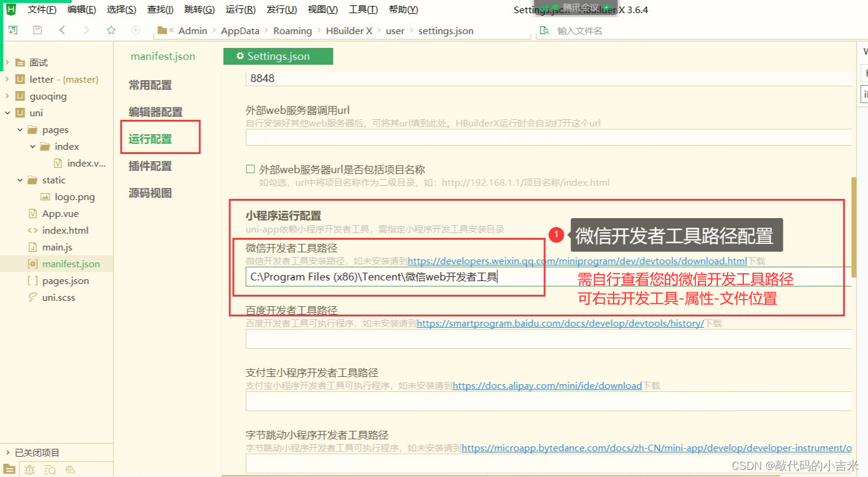Click the save file toolbar icon
The image size is (868, 477).
37,30
